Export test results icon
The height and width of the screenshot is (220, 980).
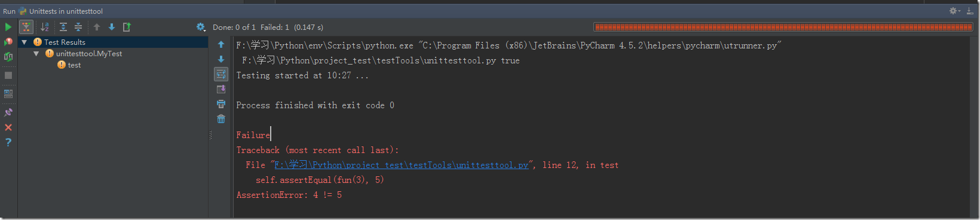click(127, 27)
